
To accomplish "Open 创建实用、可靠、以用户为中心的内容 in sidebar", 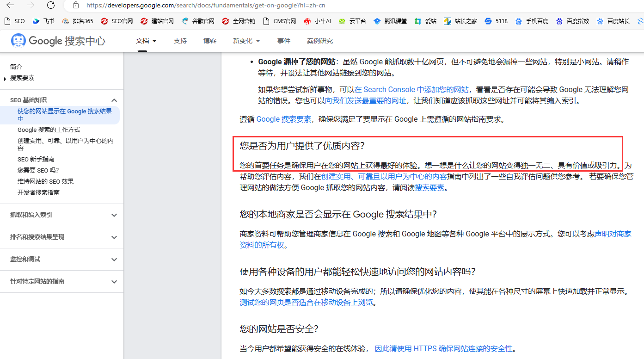I will click(x=66, y=144).
